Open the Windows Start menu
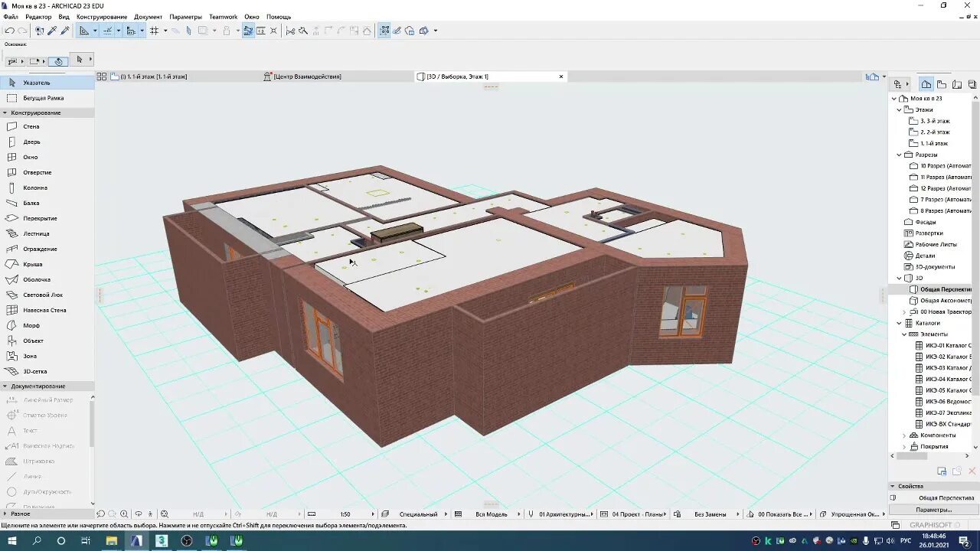The height and width of the screenshot is (551, 980). pyautogui.click(x=12, y=541)
